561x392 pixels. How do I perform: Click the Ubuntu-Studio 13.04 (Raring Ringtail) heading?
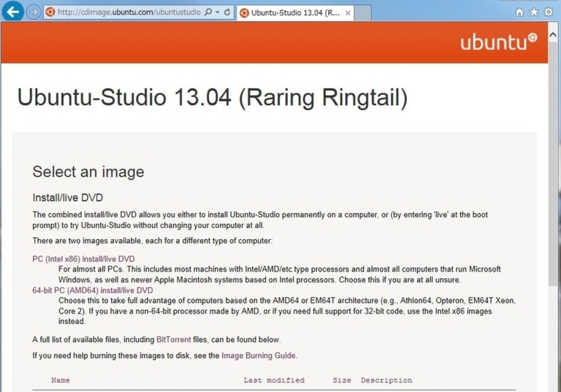[x=212, y=98]
